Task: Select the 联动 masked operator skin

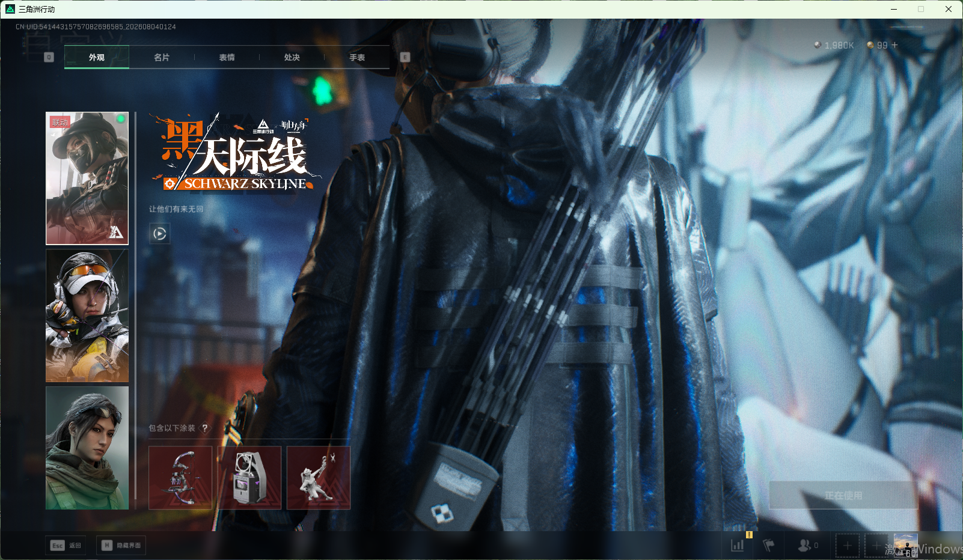Action: [87, 178]
